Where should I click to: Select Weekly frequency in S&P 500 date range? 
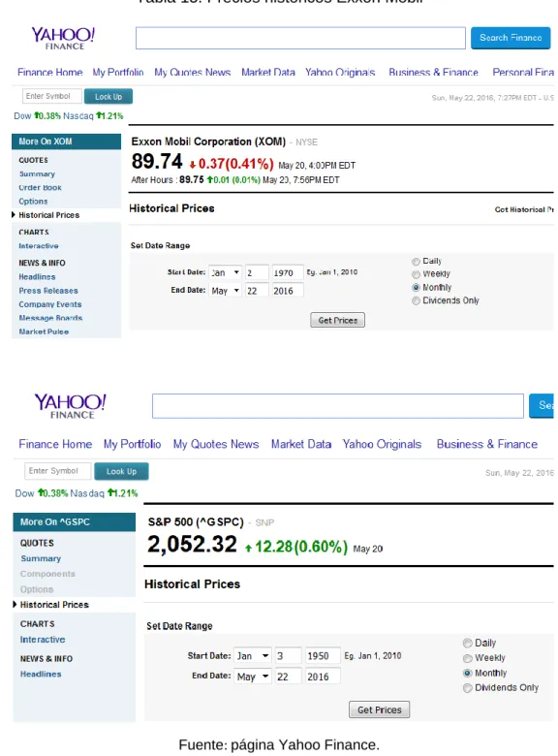(467, 658)
